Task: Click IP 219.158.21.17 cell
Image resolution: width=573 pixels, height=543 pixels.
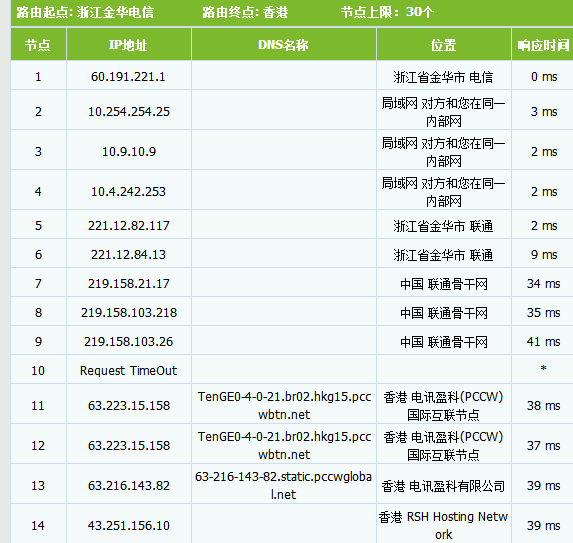Action: pyautogui.click(x=129, y=284)
